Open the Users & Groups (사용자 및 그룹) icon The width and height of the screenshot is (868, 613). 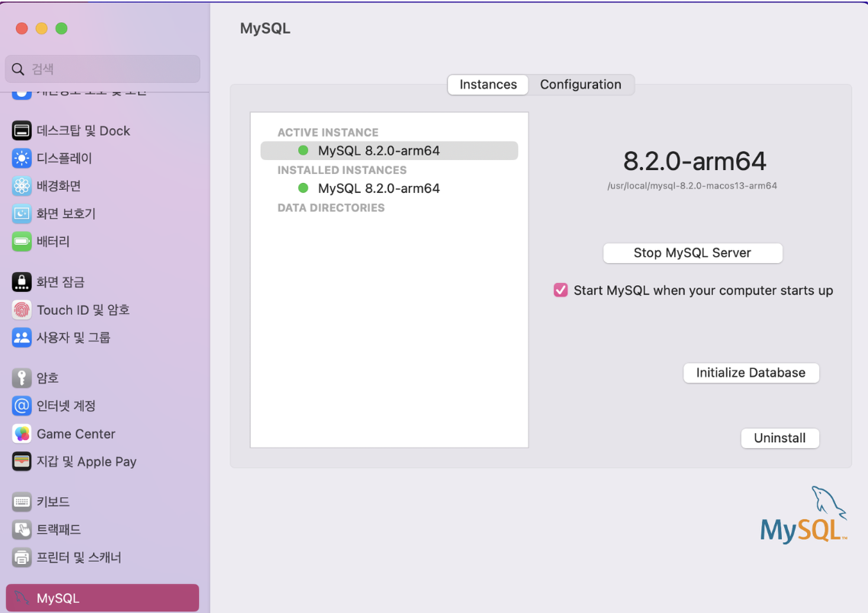click(21, 338)
